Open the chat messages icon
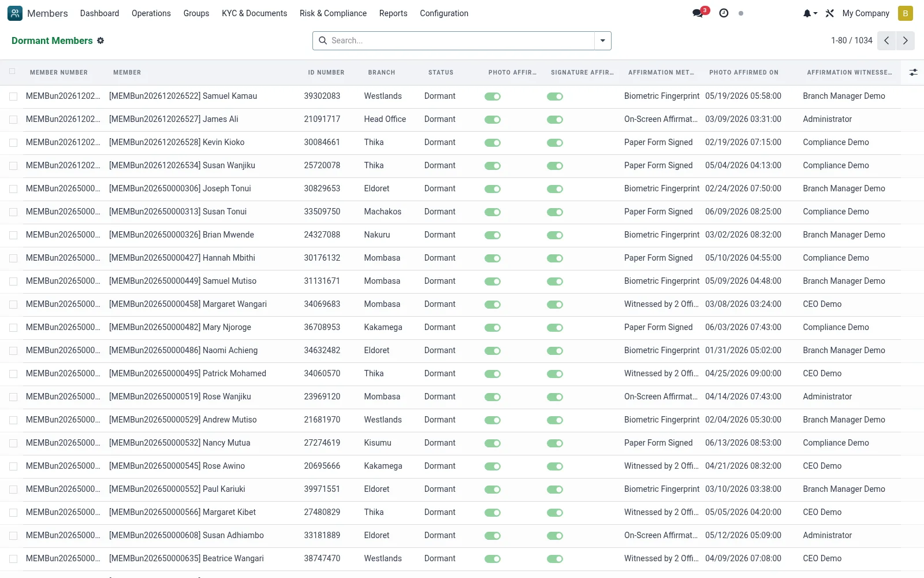 pyautogui.click(x=698, y=13)
